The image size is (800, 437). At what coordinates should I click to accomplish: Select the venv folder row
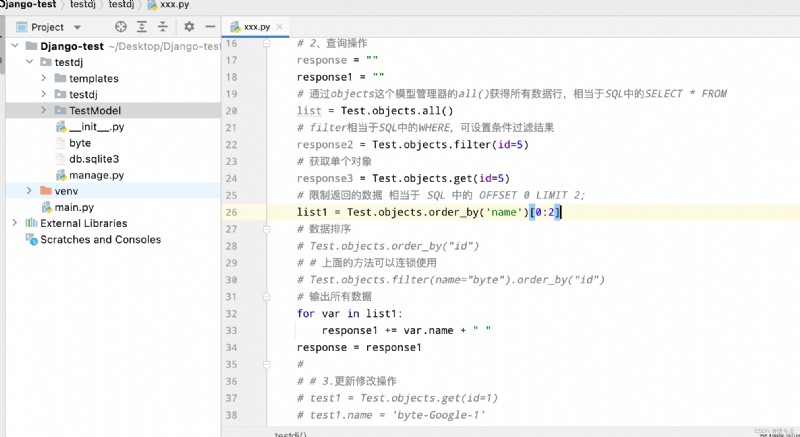[x=113, y=191]
